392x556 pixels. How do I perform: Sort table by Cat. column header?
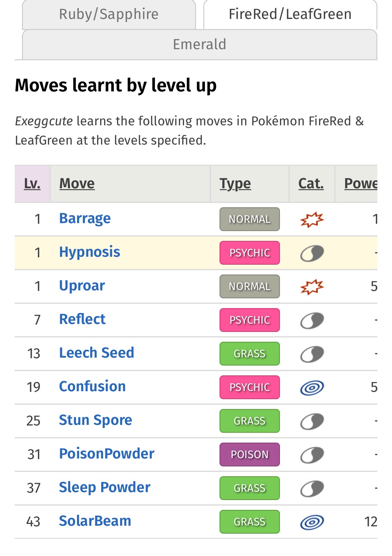point(311,184)
